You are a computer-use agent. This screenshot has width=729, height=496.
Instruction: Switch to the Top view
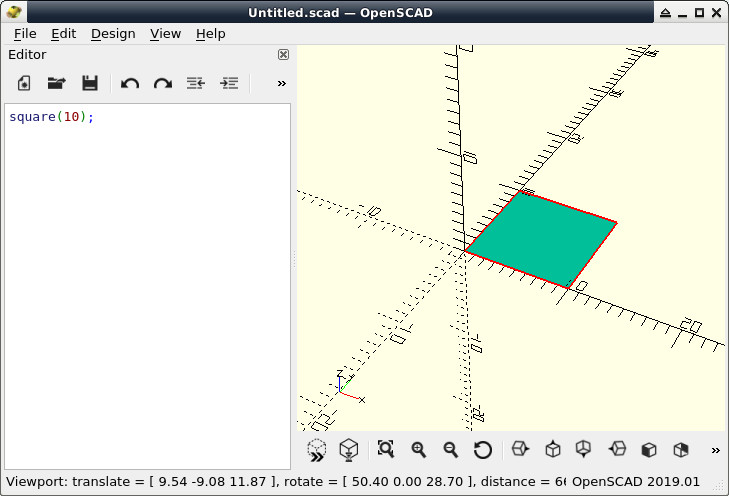coord(552,449)
